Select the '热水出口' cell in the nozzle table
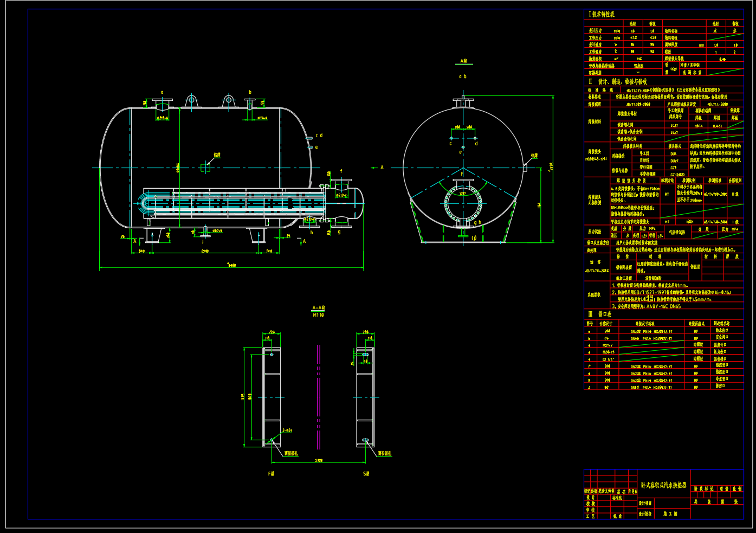 tap(721, 330)
